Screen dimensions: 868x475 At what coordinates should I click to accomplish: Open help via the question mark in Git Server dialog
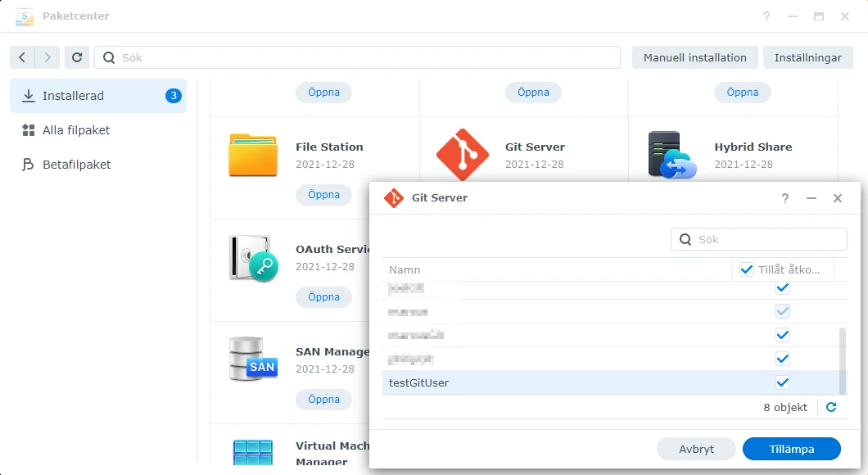point(784,198)
